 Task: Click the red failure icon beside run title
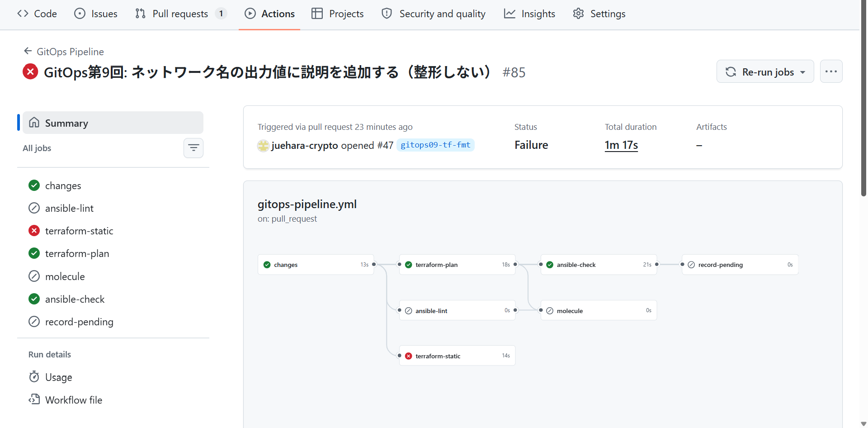(x=30, y=71)
